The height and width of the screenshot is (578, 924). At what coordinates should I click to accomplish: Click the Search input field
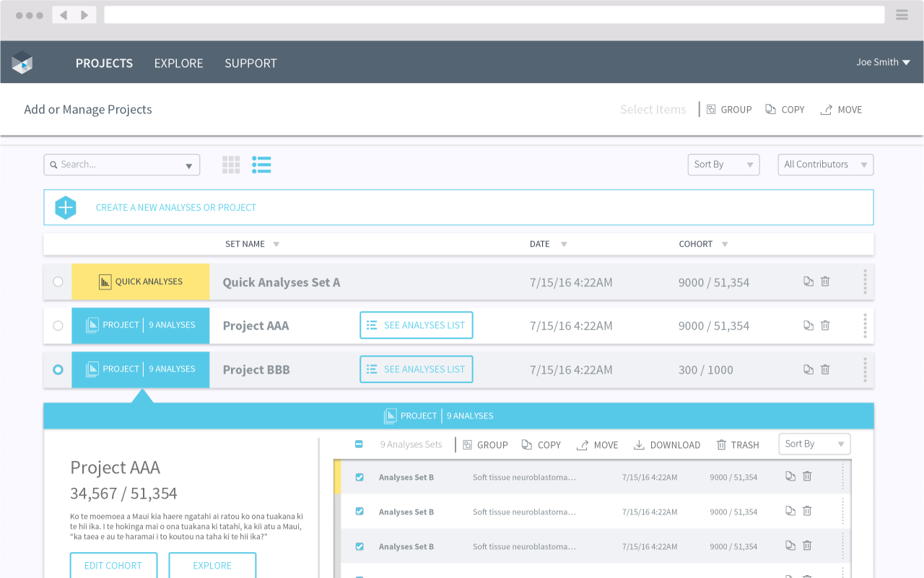click(x=115, y=165)
